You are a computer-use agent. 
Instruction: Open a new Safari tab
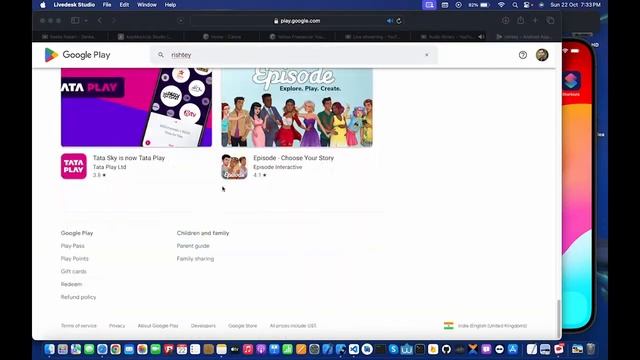pyautogui.click(x=535, y=20)
